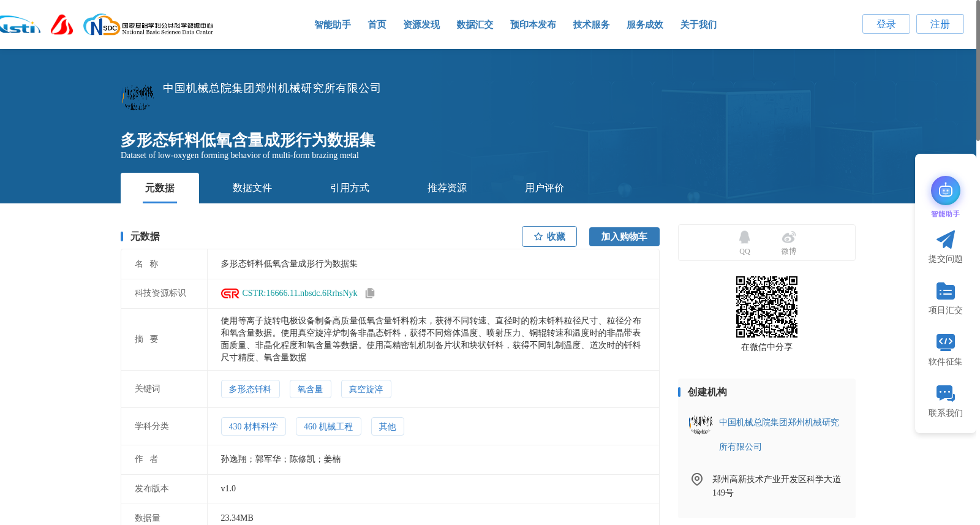Viewport: 980px width, 525px height.
Task: Click the 提交问题 paper plane icon
Action: 946,240
